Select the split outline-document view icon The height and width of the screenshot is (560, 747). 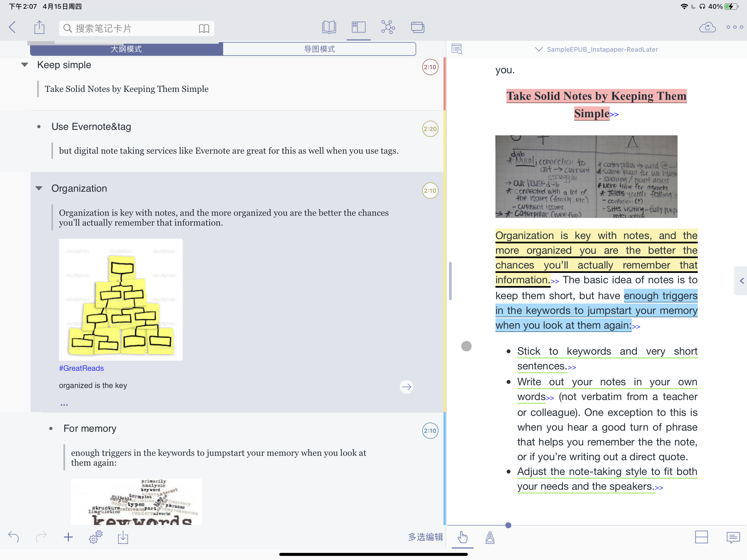358,27
